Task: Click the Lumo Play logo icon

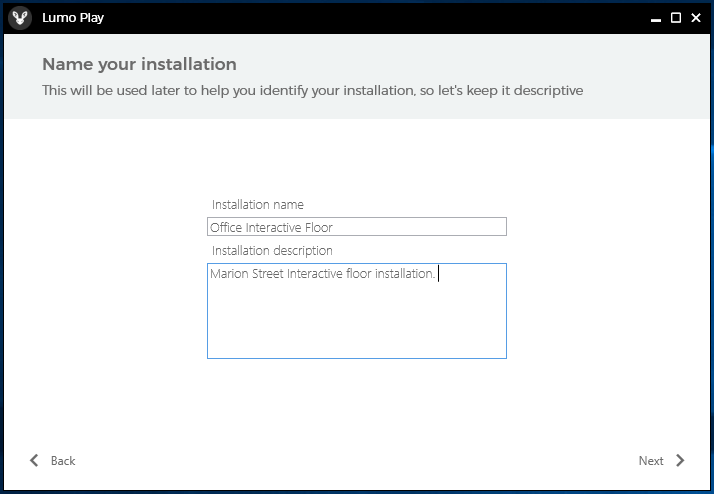Action: coord(20,18)
